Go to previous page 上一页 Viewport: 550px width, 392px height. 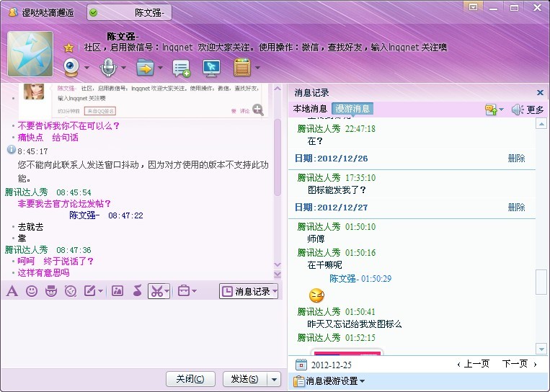tap(474, 364)
